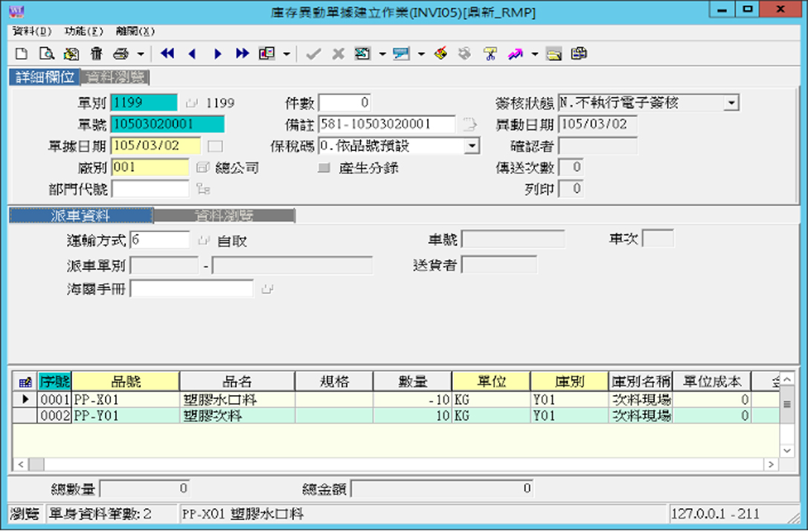The image size is (808, 532).
Task: Click the 部門代號 input field
Action: click(x=150, y=189)
